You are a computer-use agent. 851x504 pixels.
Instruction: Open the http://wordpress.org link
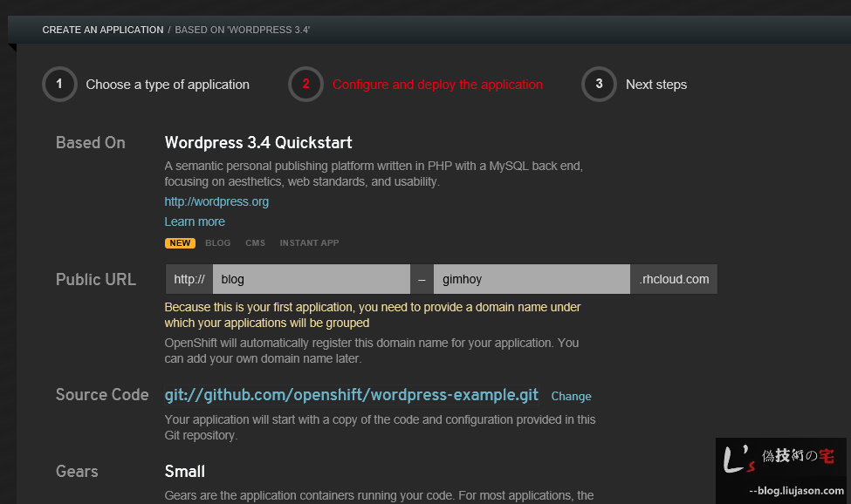click(x=216, y=201)
